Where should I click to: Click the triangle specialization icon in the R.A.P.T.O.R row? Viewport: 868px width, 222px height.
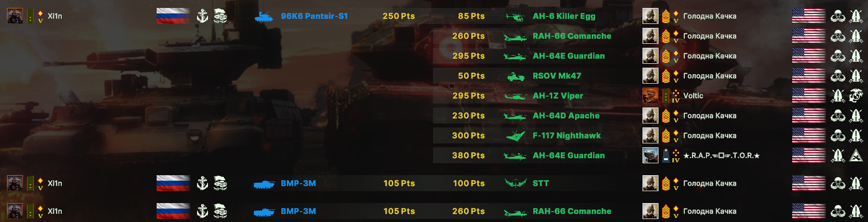856,155
